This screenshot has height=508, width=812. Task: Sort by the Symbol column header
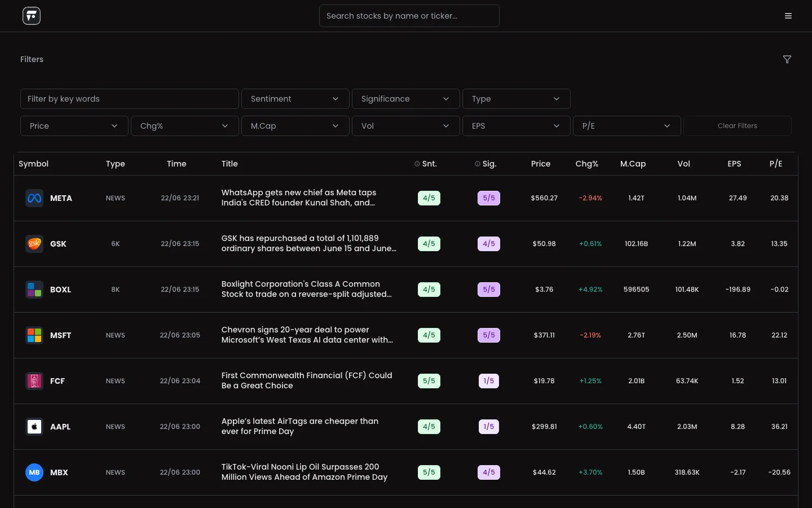coord(34,164)
